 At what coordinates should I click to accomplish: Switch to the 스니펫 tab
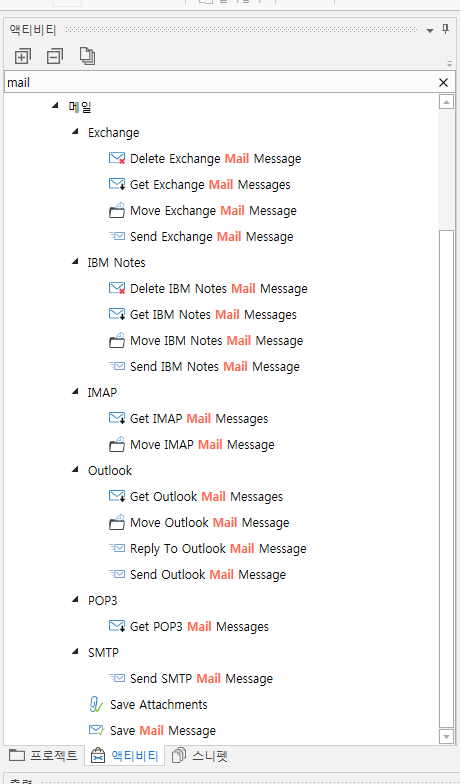200,756
